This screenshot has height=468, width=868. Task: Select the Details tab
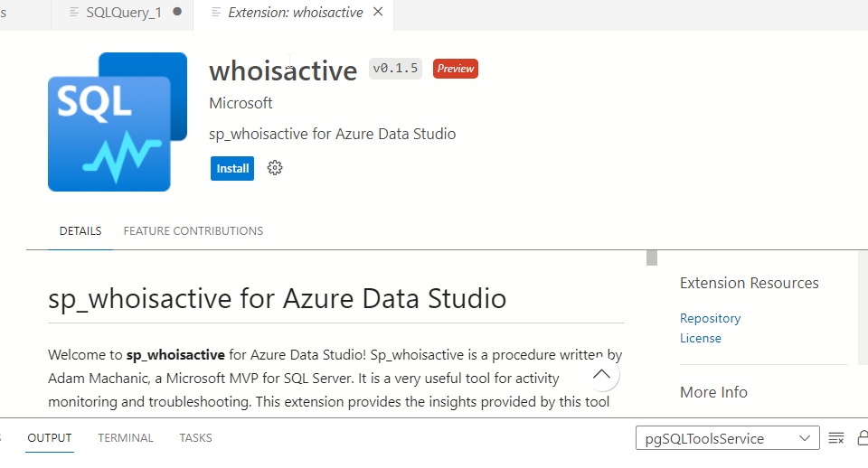click(80, 231)
